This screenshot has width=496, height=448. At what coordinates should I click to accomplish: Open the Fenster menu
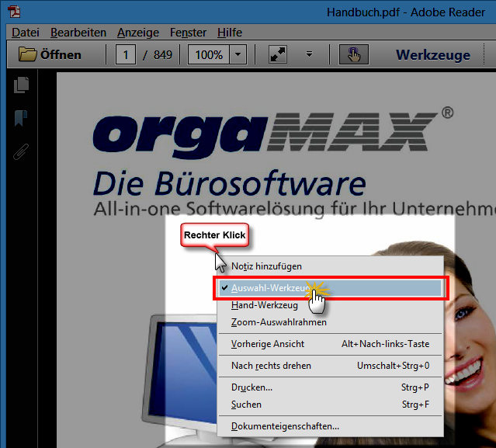click(x=188, y=33)
